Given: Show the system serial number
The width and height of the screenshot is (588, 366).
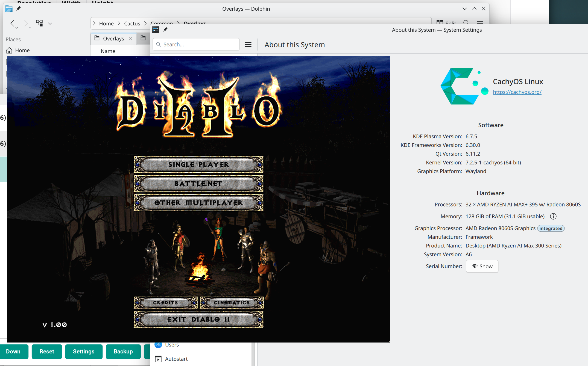Looking at the screenshot, I should 482,266.
